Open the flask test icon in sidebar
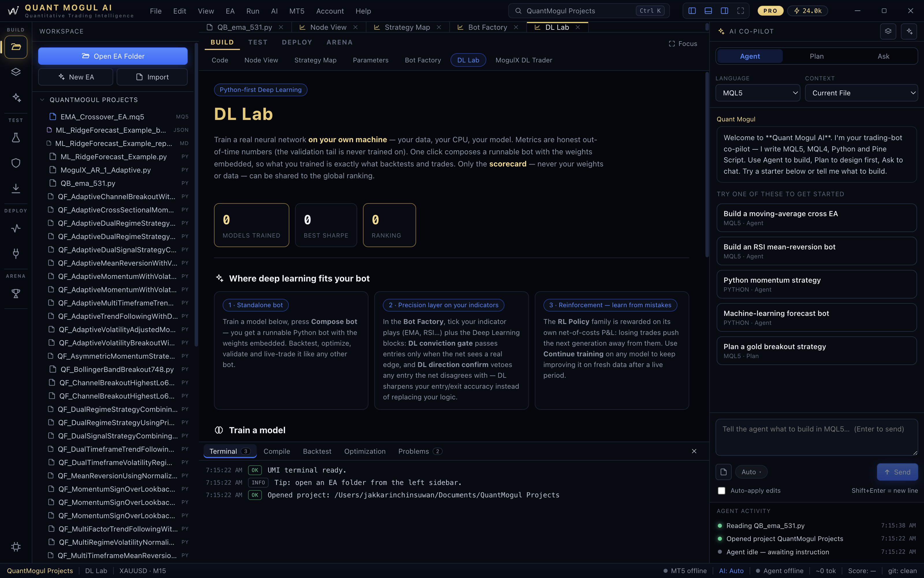The image size is (924, 578). click(x=16, y=138)
